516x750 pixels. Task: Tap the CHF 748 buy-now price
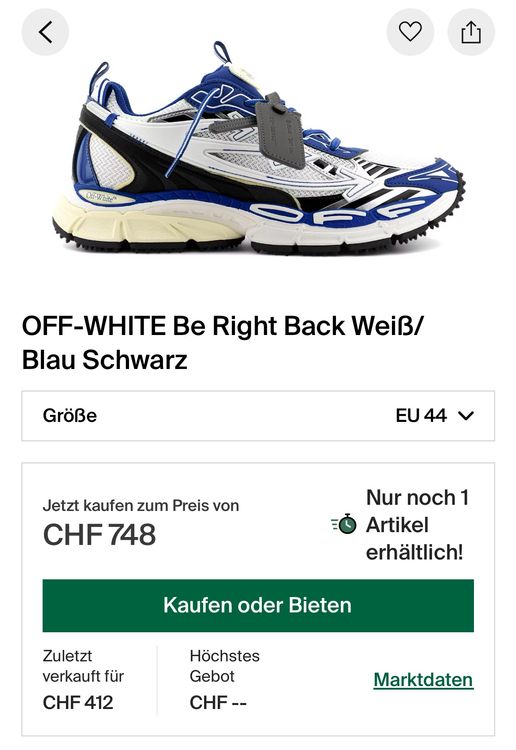click(x=99, y=535)
